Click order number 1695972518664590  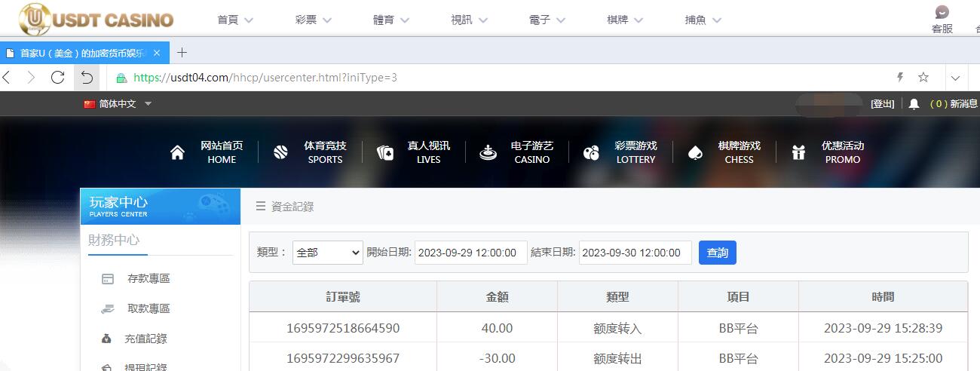[x=343, y=328]
